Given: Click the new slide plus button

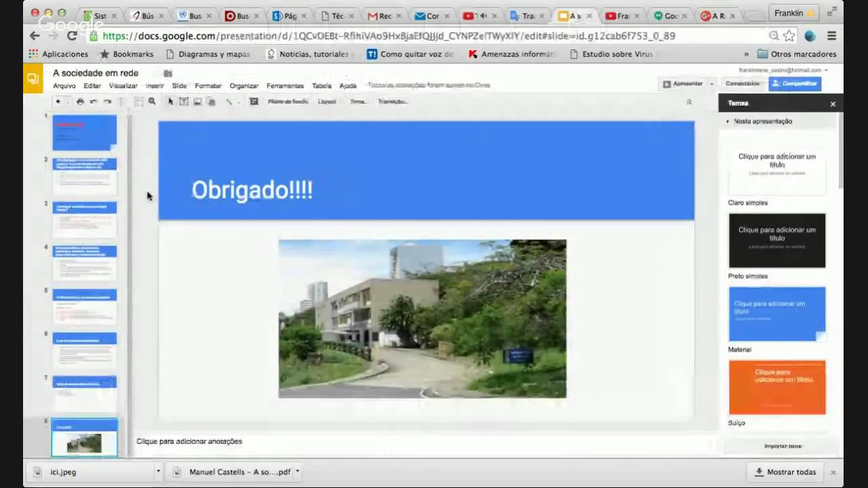Looking at the screenshot, I should pos(58,102).
